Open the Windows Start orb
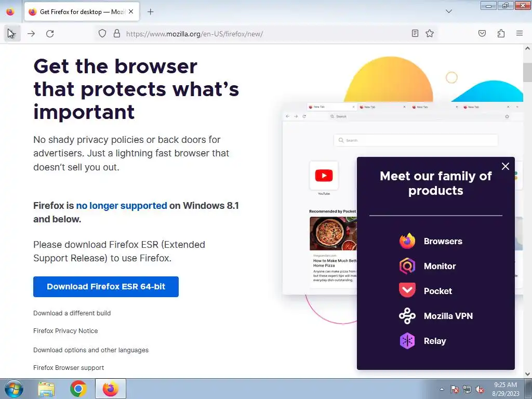532x399 pixels. [14, 389]
